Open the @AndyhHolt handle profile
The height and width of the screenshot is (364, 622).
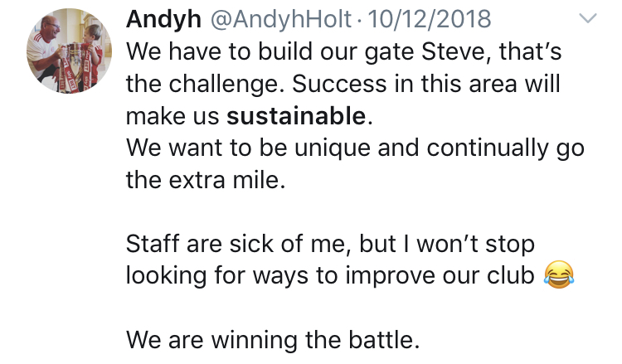click(280, 19)
